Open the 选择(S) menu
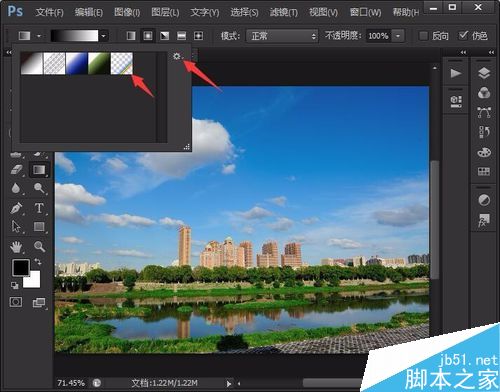The image size is (500, 392). [x=244, y=13]
